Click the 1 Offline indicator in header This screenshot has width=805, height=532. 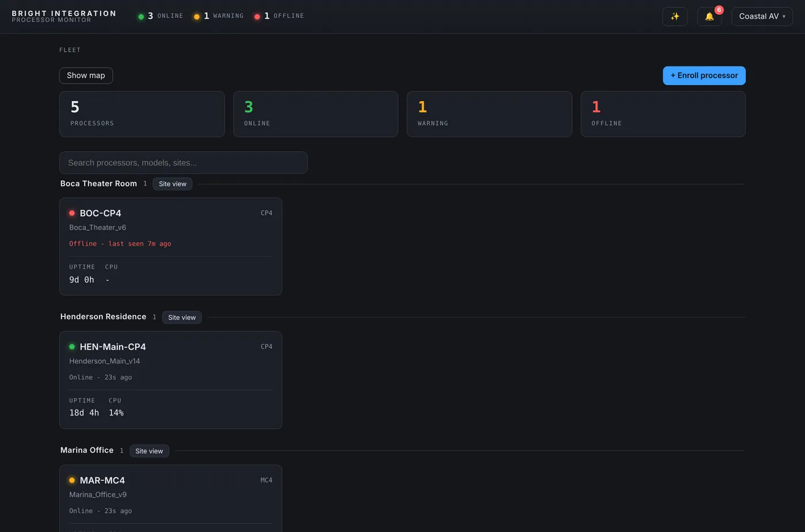[279, 16]
